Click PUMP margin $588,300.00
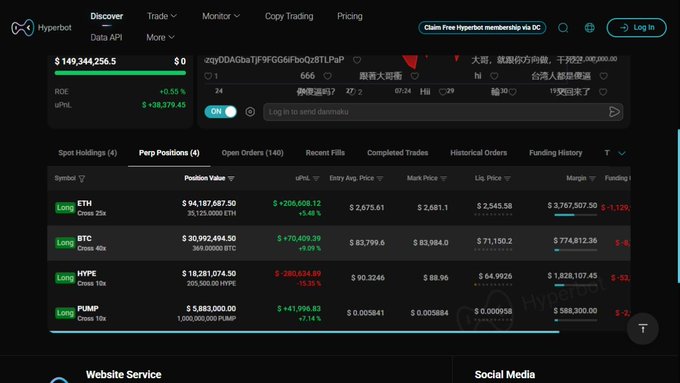 (575, 311)
